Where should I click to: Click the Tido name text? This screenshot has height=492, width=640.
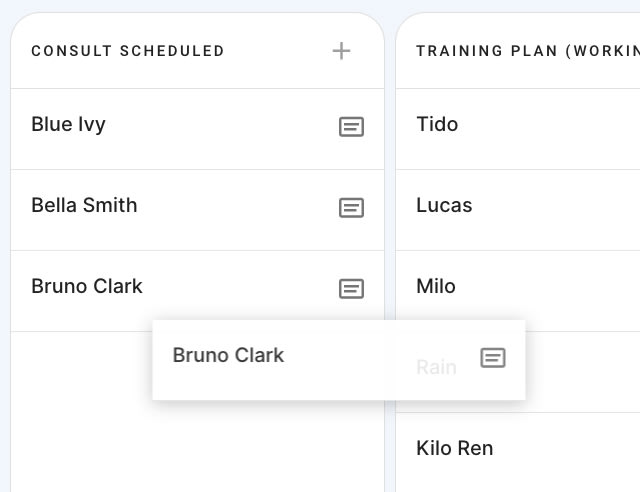[437, 124]
